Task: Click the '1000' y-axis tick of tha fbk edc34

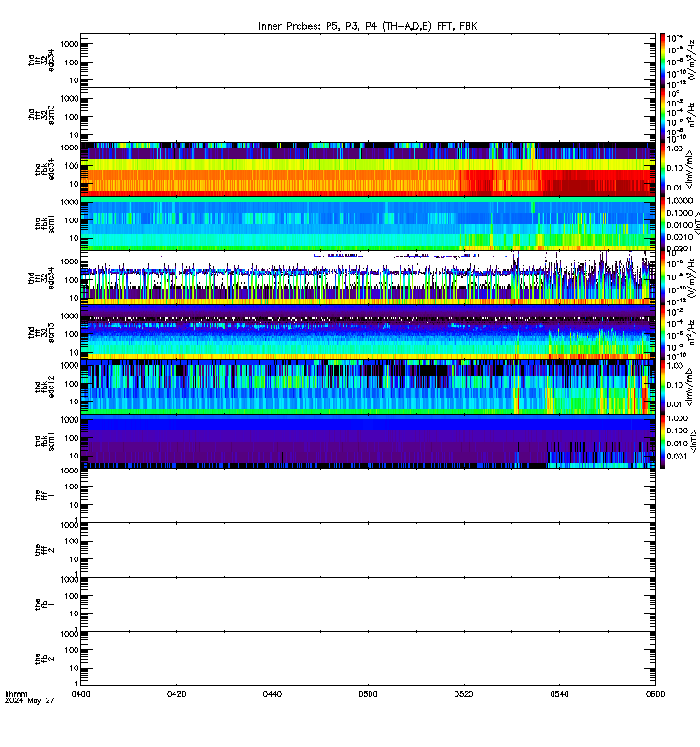Action: 69,148
